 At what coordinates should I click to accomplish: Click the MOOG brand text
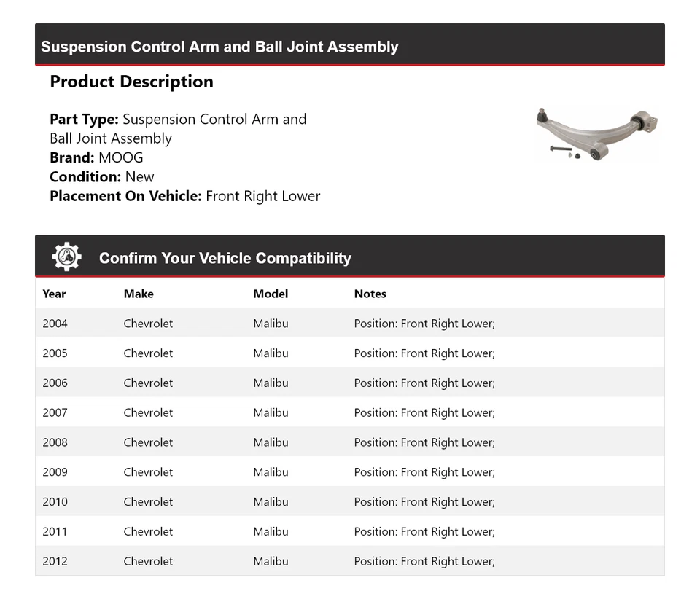[x=121, y=157]
